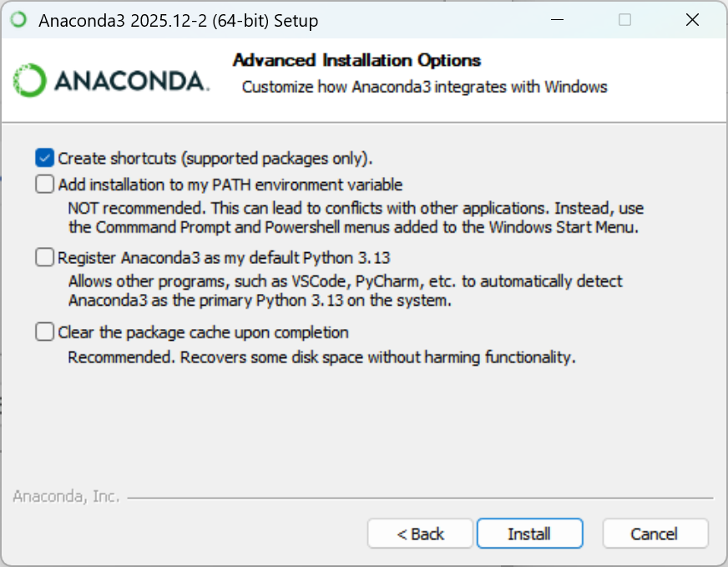Check Register Anaconda3 as default Python 3.13
This screenshot has height=567, width=728.
(x=45, y=257)
